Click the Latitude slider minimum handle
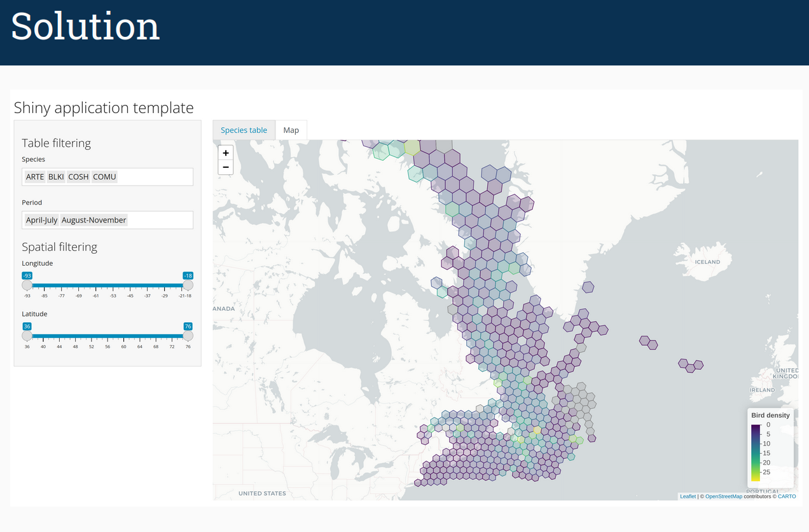The image size is (809, 532). 27,336
